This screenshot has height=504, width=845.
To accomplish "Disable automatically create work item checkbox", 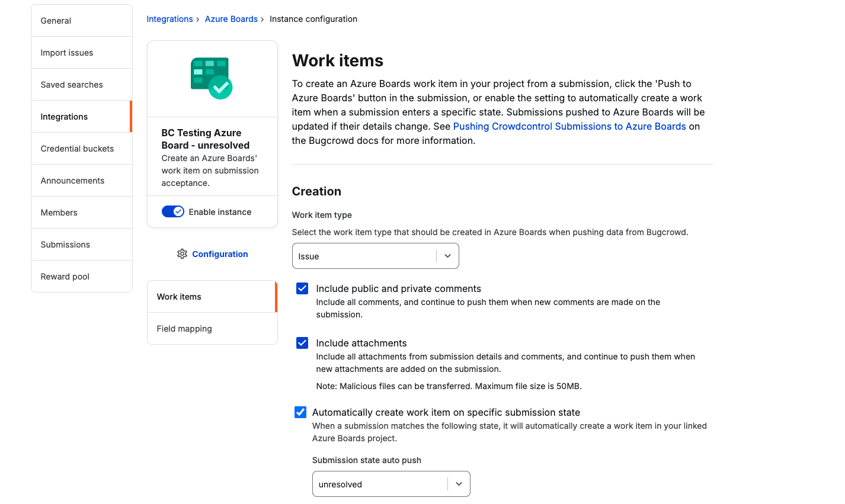I will tap(300, 413).
